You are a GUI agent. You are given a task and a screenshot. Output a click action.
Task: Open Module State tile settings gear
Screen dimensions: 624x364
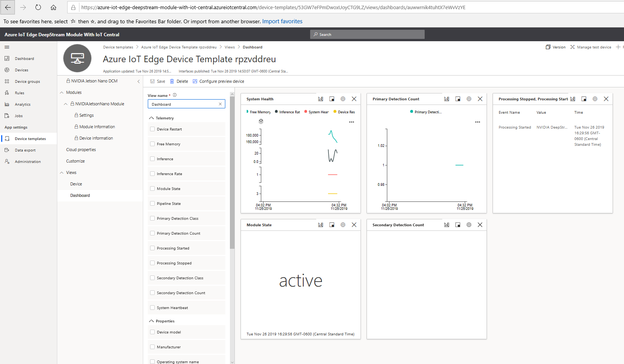(x=343, y=225)
